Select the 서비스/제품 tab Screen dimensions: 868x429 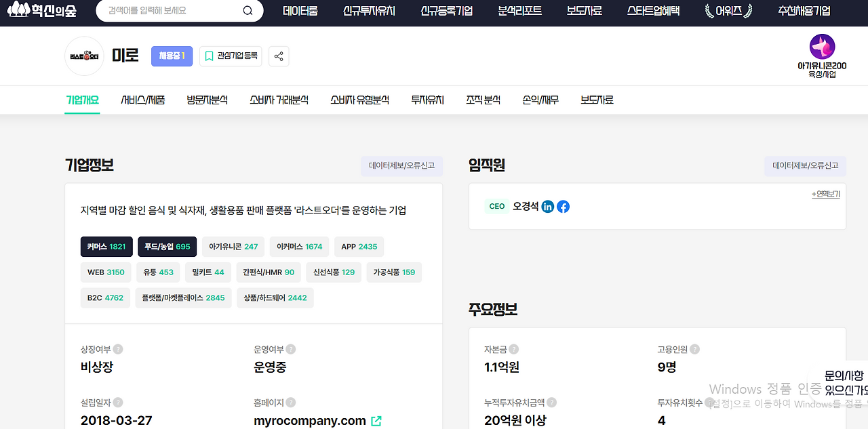tap(143, 100)
